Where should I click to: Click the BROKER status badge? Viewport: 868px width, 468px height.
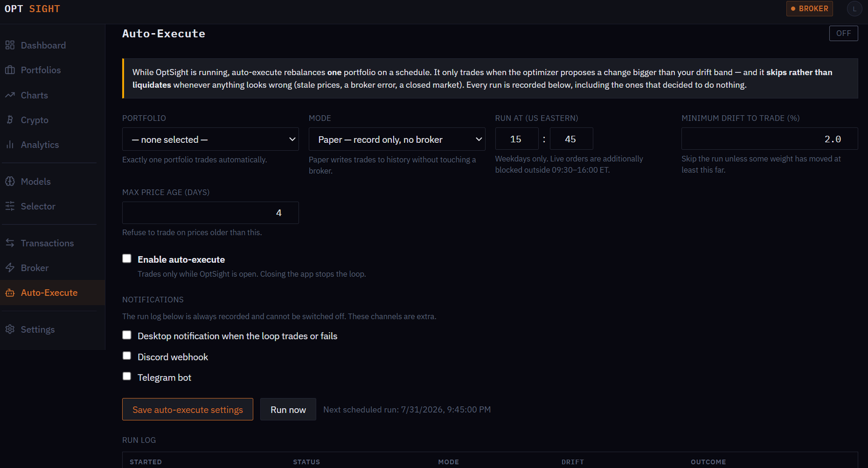(809, 9)
